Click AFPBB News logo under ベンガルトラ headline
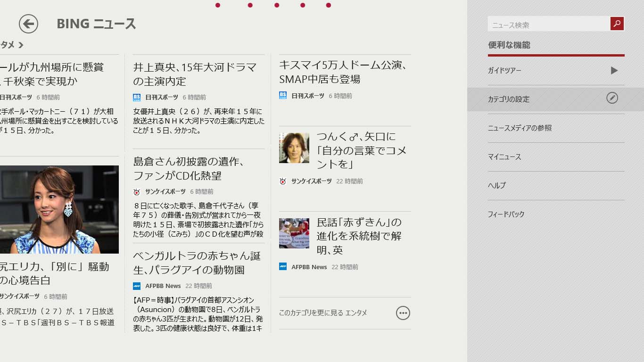 [137, 286]
